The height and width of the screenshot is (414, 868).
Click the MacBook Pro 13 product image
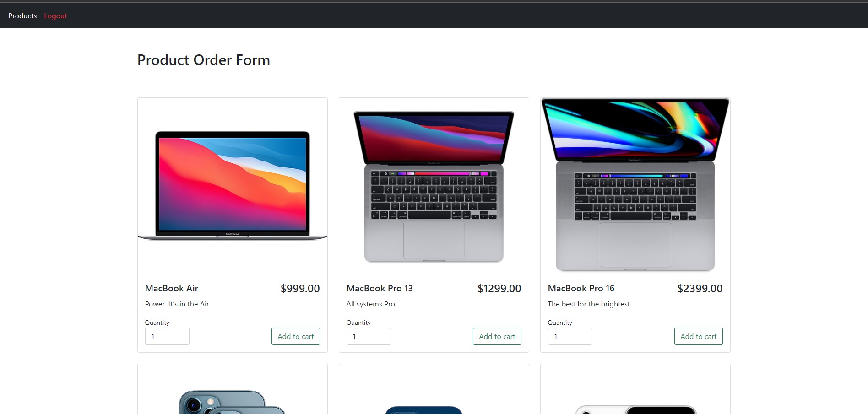[x=434, y=186]
